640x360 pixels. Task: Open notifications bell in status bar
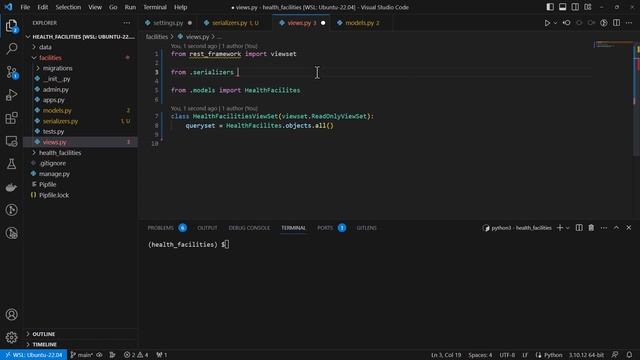(629, 355)
